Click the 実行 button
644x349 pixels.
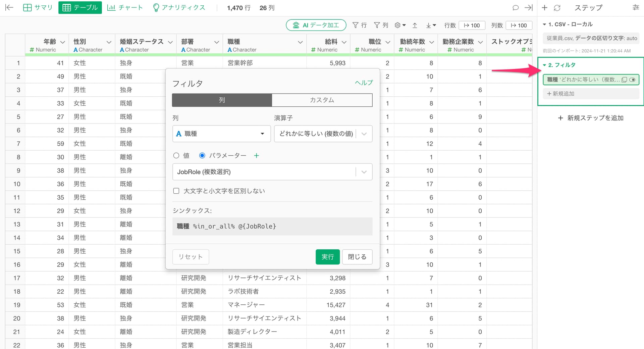coord(328,257)
